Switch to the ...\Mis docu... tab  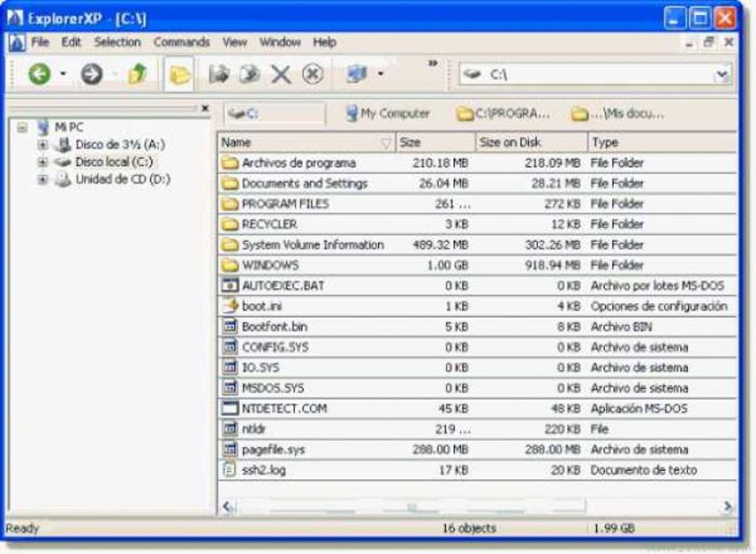pos(617,114)
